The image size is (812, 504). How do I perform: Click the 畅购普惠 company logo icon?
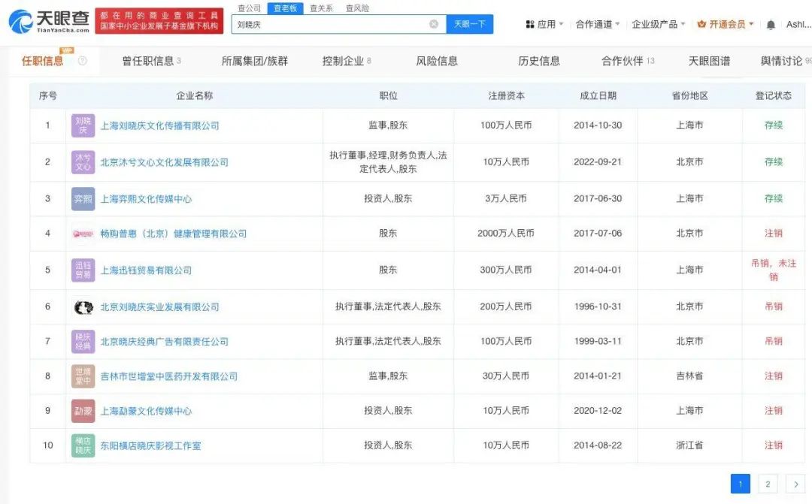[83, 234]
